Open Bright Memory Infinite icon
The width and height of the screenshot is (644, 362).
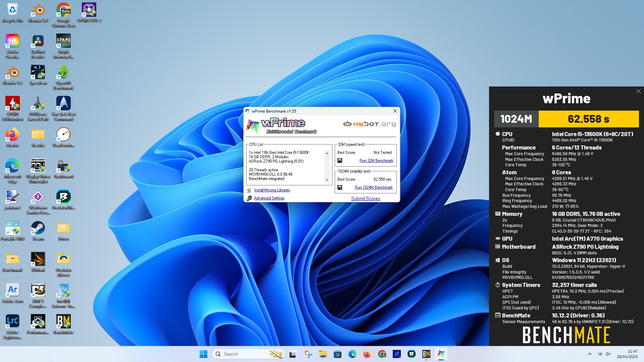[x=63, y=46]
